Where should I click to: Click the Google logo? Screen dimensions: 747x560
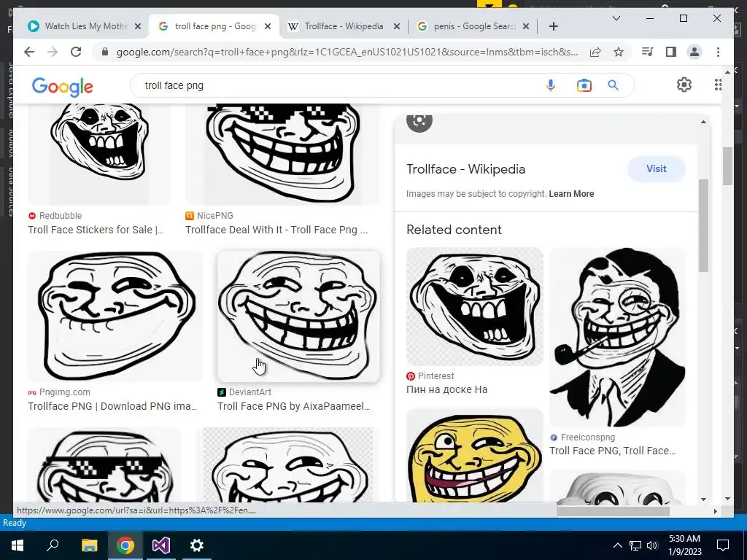[x=63, y=87]
